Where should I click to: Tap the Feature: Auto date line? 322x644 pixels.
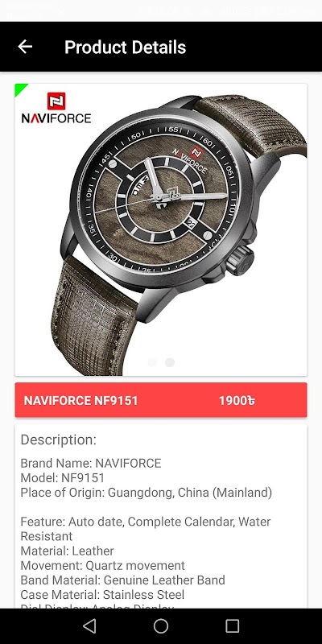click(146, 529)
